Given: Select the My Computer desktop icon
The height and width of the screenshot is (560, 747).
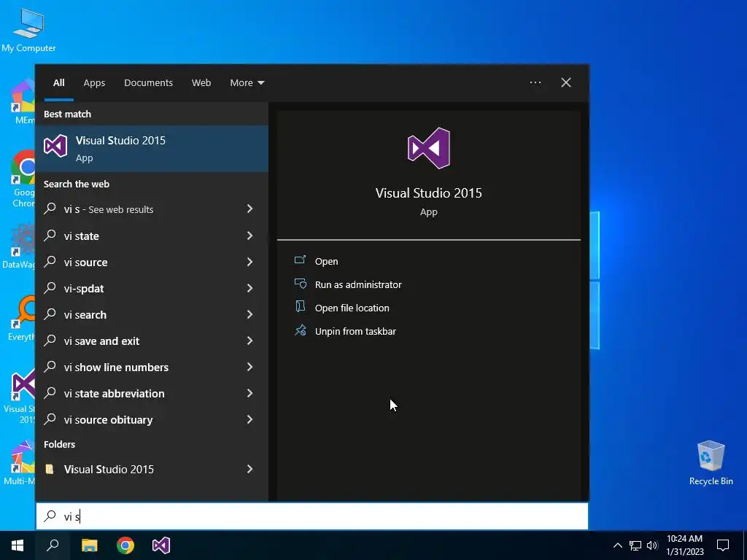Looking at the screenshot, I should click(28, 31).
